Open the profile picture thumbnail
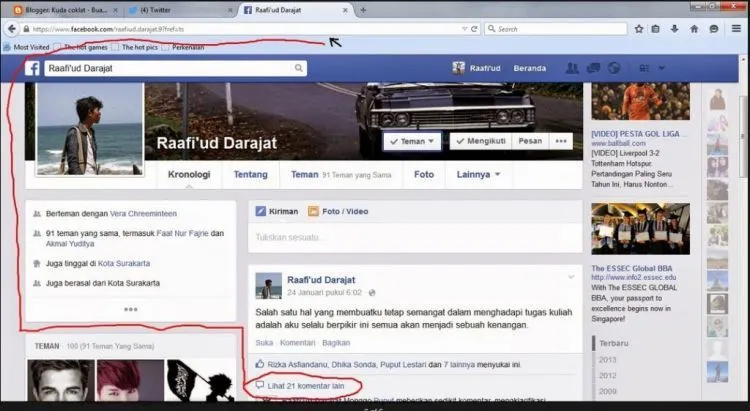The height and width of the screenshot is (411, 750). click(x=90, y=129)
